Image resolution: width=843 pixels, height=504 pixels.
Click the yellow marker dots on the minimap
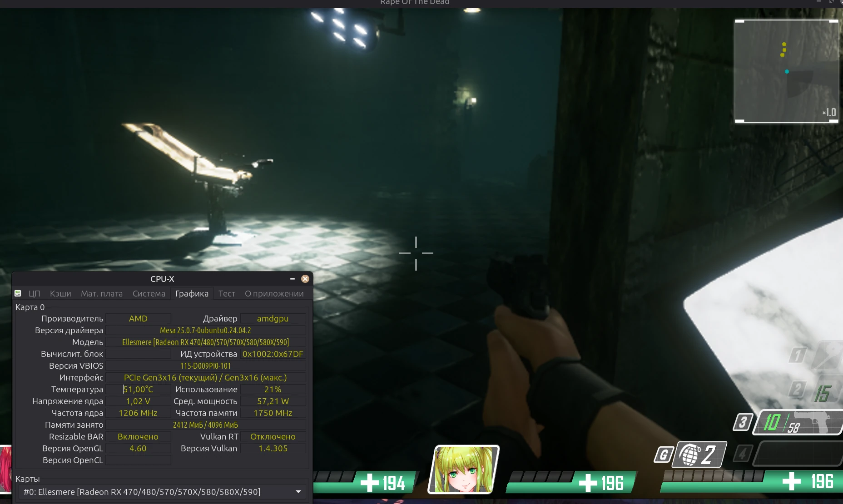(x=783, y=49)
